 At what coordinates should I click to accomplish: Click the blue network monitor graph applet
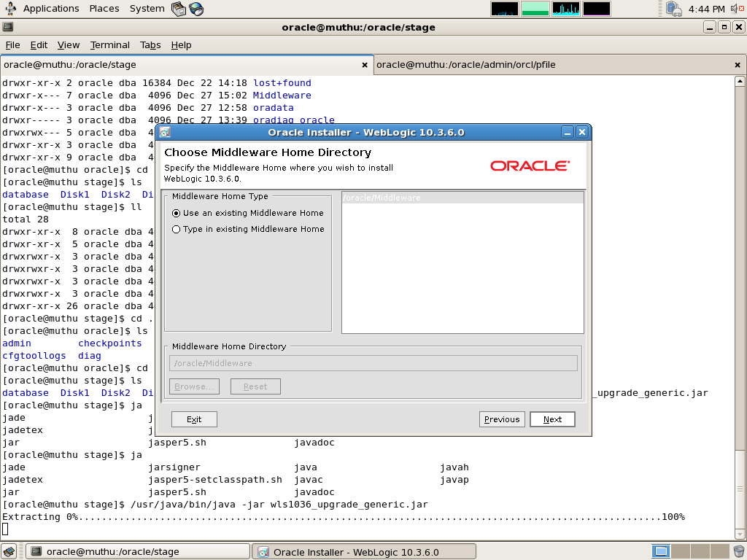coord(565,9)
